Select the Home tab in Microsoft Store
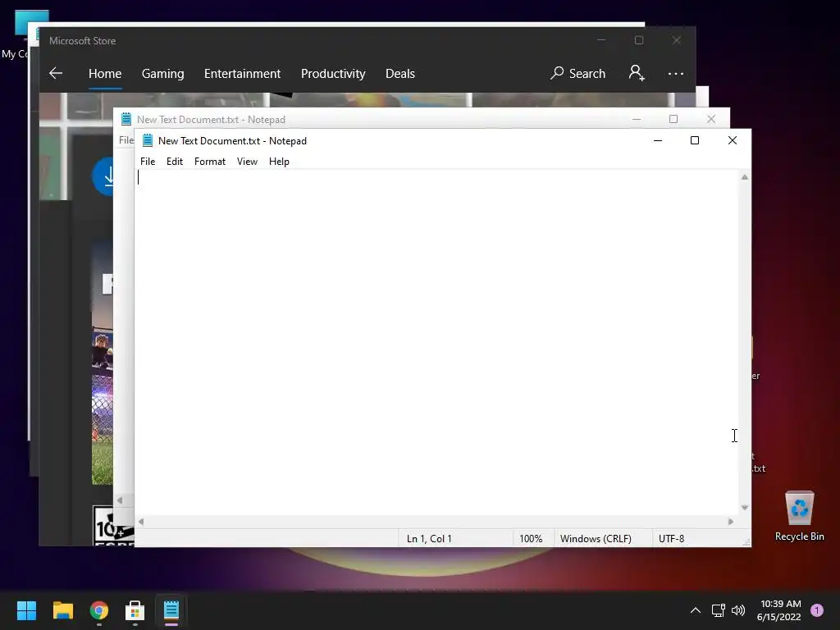 [105, 73]
